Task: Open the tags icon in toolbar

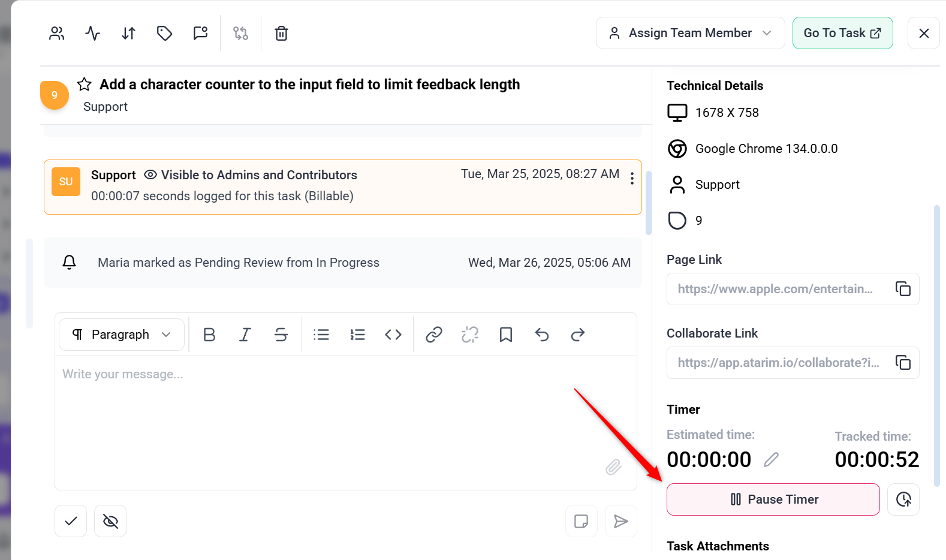Action: tap(164, 34)
